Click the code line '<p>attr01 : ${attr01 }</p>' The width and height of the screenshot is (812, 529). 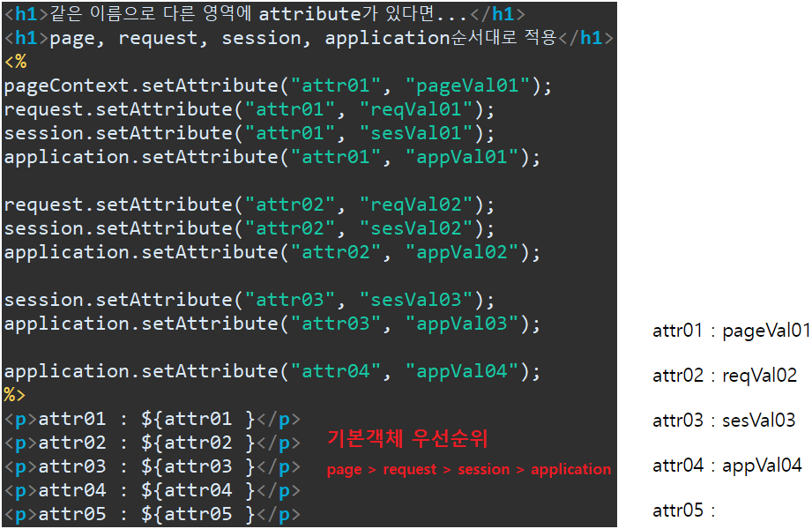pos(153,419)
